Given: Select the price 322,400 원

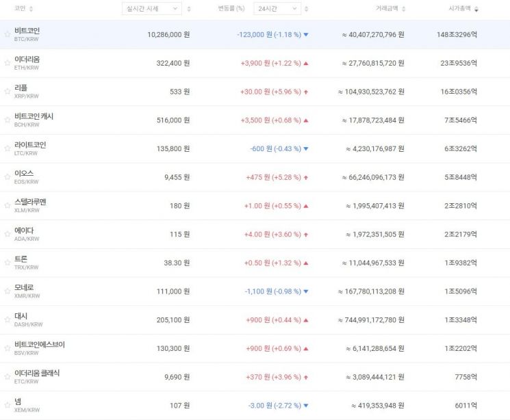Looking at the screenshot, I should pos(173,63).
